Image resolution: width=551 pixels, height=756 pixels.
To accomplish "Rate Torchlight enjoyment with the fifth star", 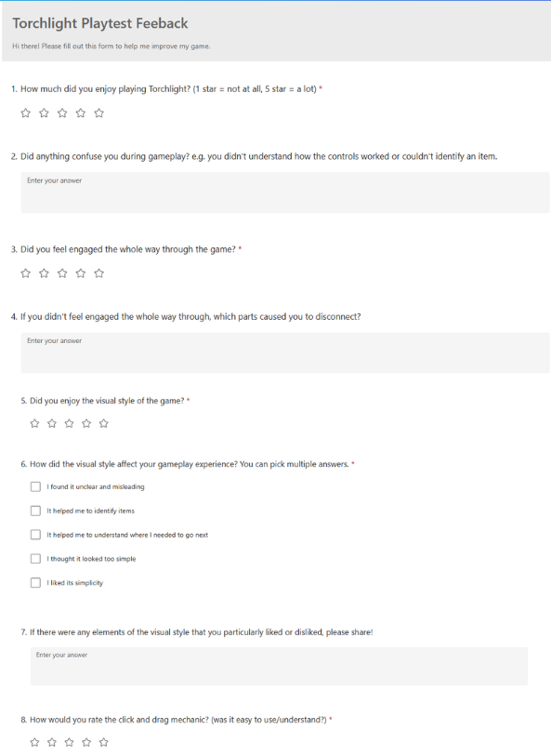I will click(98, 113).
